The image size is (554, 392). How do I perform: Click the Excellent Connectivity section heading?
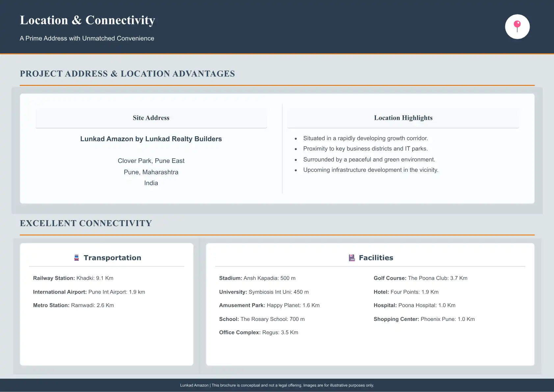pos(86,223)
